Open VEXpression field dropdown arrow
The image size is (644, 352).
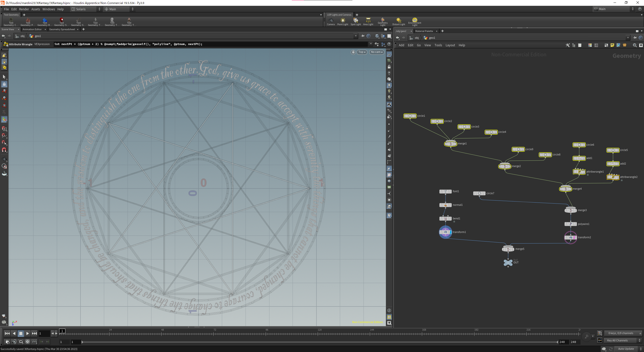click(x=371, y=44)
